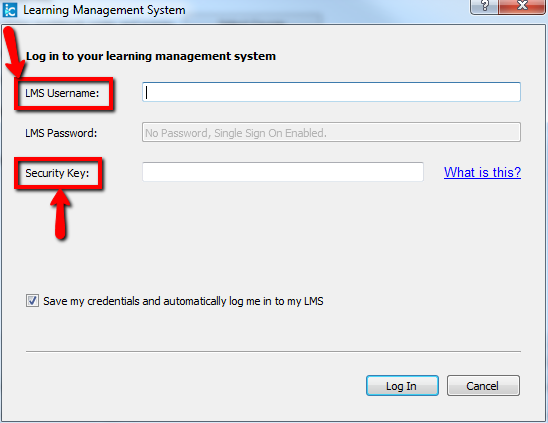Submit with the Log In button
548x423 pixels.
(402, 386)
